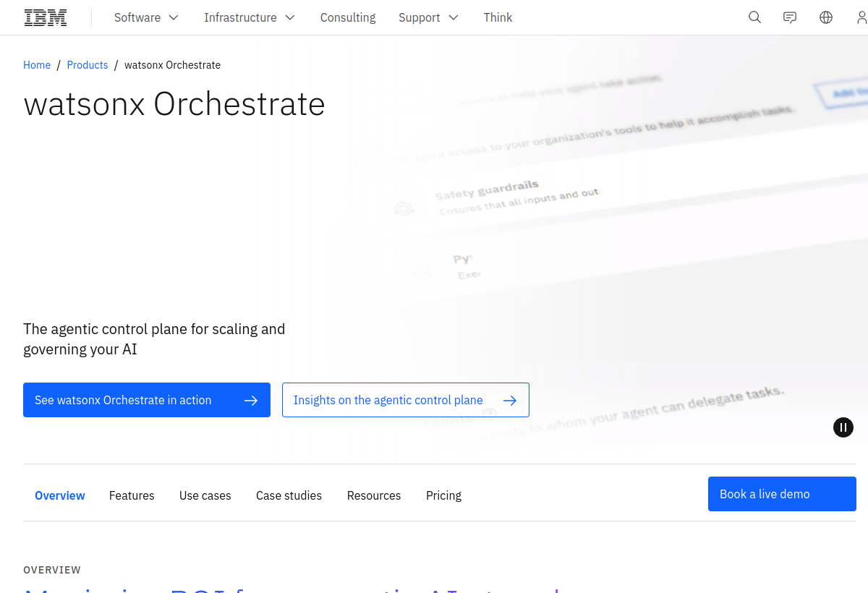Screen dimensions: 868x593
Task: Select the Overview tab
Action: (x=60, y=495)
